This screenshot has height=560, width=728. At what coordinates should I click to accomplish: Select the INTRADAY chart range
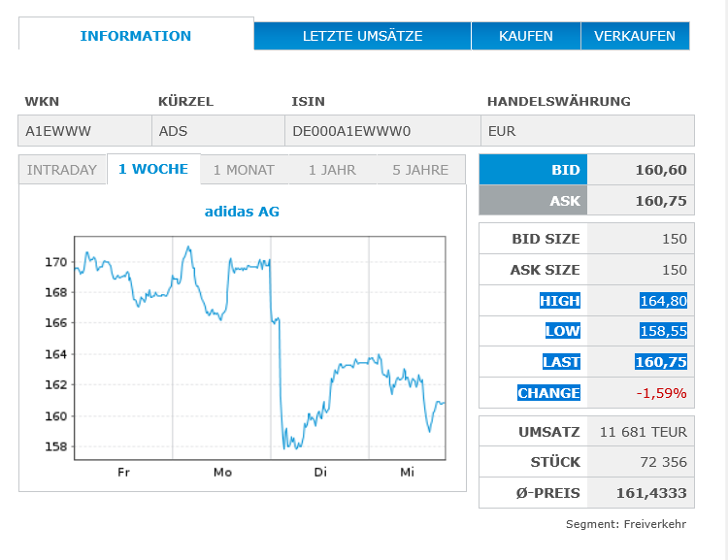(x=62, y=170)
